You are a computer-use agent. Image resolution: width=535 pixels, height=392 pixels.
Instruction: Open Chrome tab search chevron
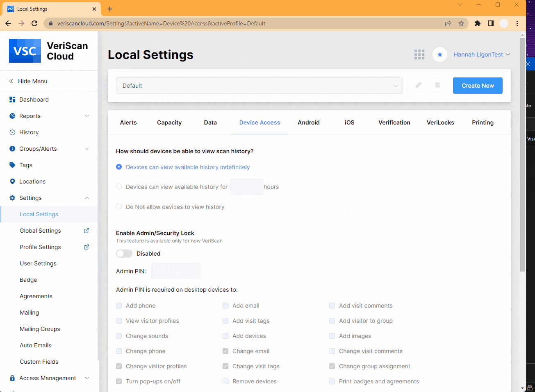(x=460, y=5)
